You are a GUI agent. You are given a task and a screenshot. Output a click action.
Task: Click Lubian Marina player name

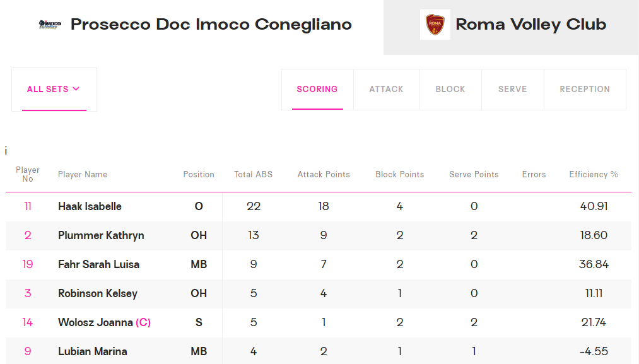coord(93,351)
